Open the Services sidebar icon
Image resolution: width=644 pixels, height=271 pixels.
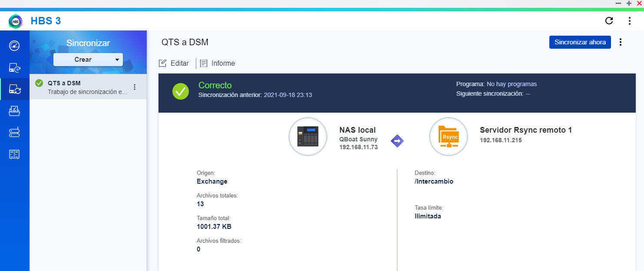pyautogui.click(x=14, y=133)
